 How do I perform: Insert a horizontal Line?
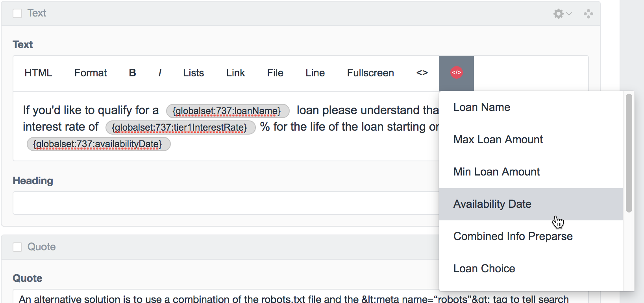(x=315, y=73)
